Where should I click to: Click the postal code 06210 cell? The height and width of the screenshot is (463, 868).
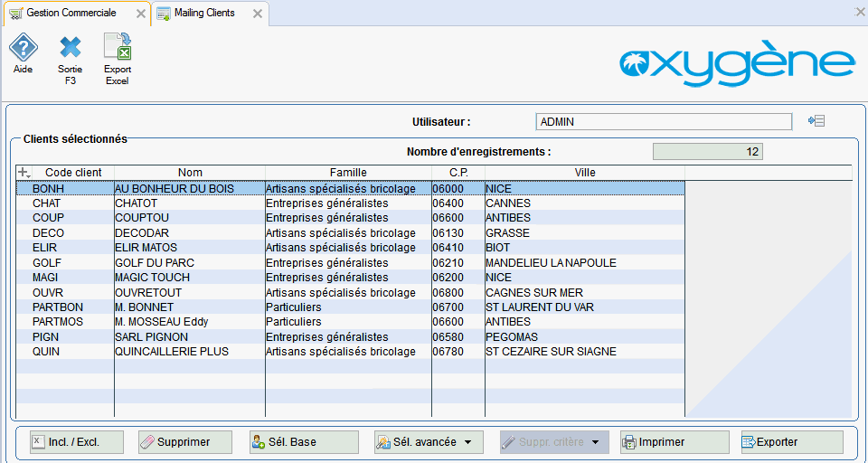click(458, 262)
